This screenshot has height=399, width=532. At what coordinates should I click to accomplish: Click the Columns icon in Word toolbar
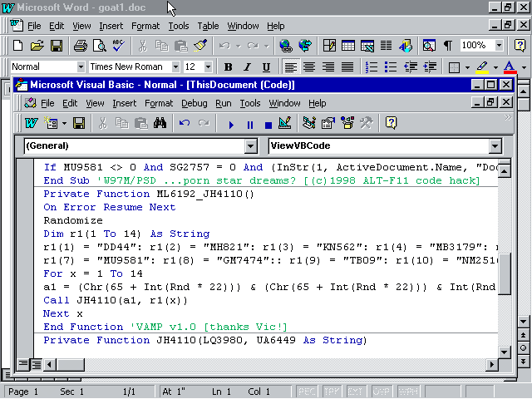tap(386, 45)
